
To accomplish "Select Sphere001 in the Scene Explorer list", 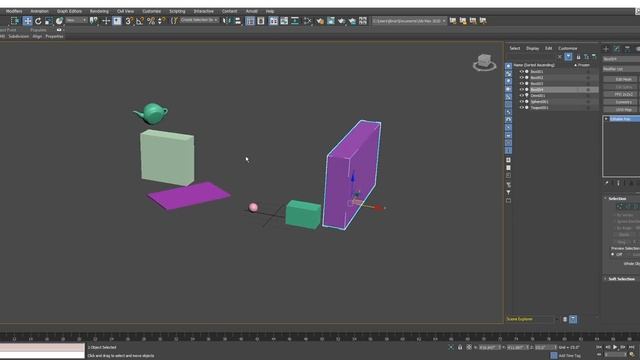I will click(540, 102).
